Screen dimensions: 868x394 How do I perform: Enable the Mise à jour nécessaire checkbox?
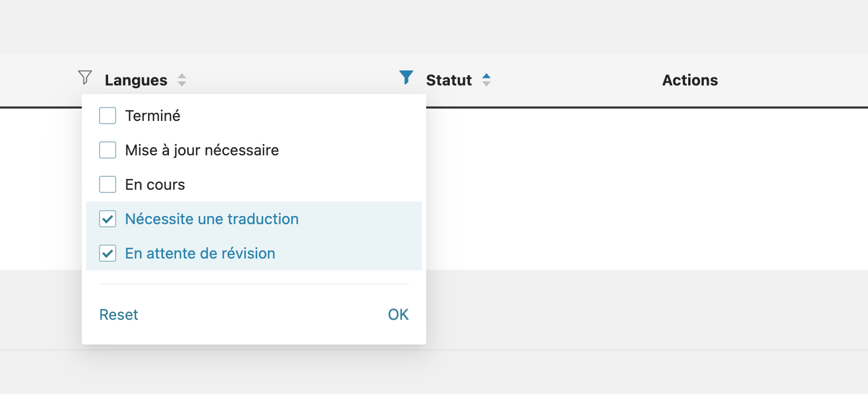108,150
